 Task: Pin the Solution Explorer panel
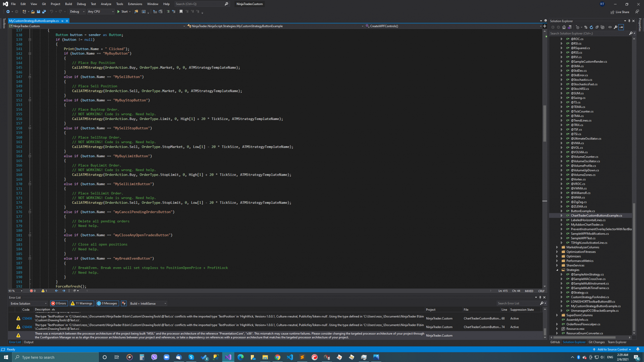pyautogui.click(x=629, y=21)
